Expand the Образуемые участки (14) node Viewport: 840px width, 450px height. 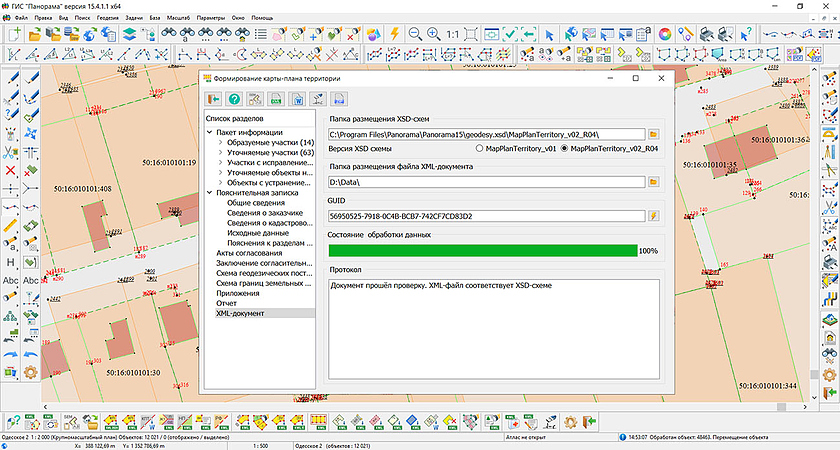click(220, 143)
